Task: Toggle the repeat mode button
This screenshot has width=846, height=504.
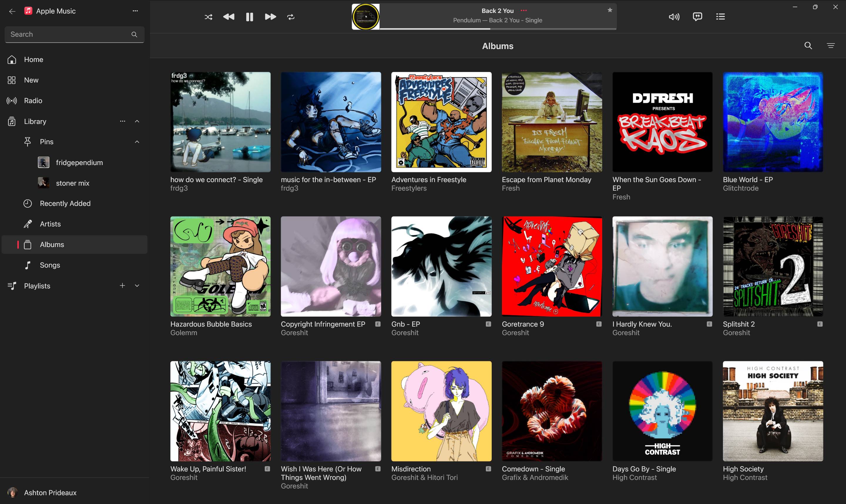Action: [x=291, y=17]
